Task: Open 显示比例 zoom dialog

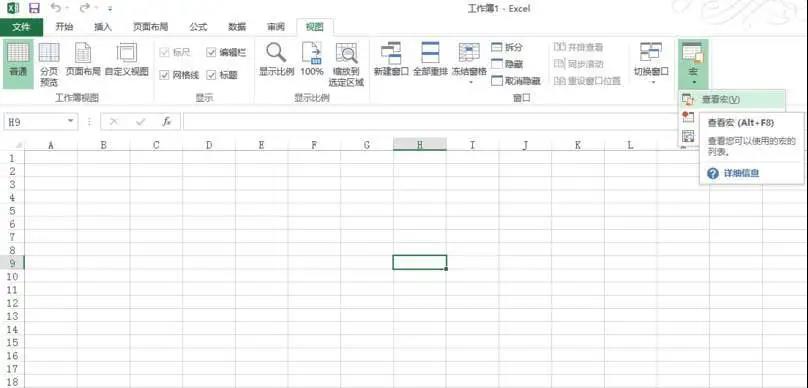Action: [x=276, y=60]
